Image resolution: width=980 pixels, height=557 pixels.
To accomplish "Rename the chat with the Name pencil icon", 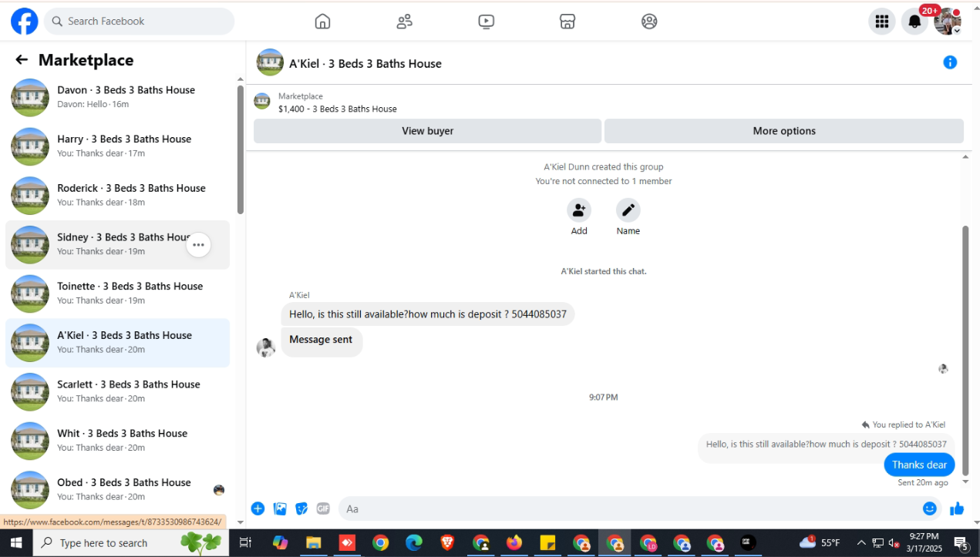I will click(628, 210).
